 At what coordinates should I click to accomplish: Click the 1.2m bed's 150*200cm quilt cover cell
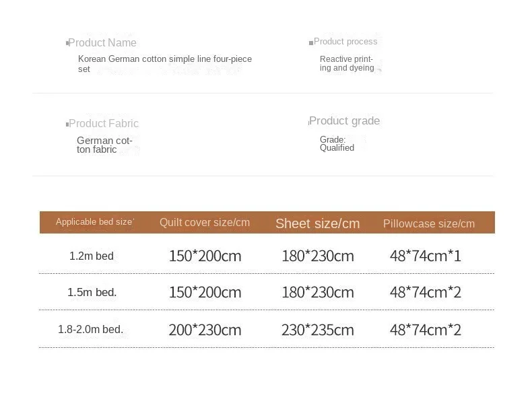[205, 256]
